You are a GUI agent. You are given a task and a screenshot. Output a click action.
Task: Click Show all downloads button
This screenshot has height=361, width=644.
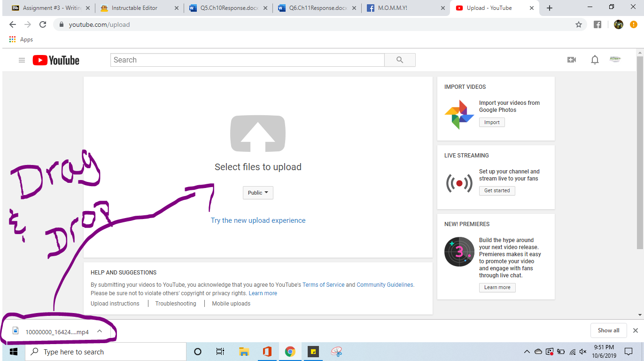[608, 330]
